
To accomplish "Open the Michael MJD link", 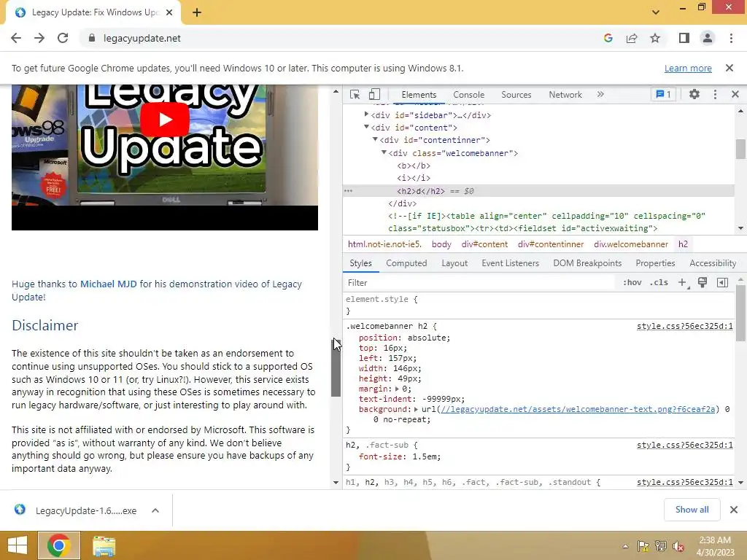I will (x=108, y=284).
